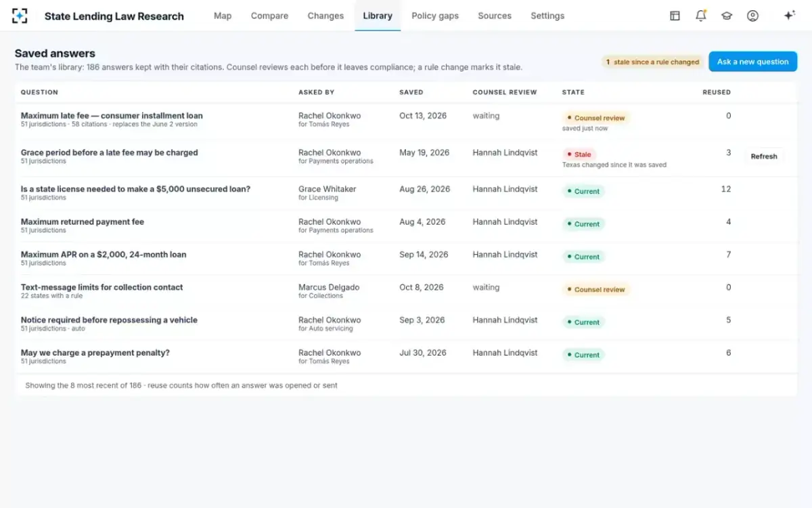Open 'Maximum late fee — consumer installment loan'
The image size is (812, 508).
coord(112,116)
